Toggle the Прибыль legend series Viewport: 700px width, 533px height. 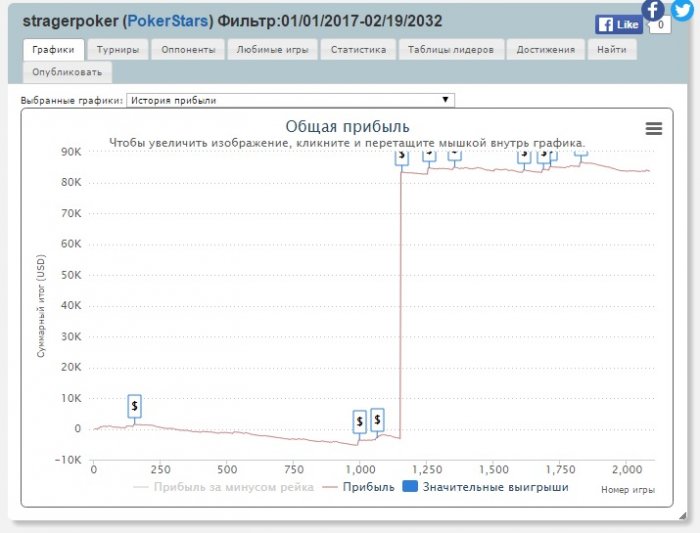(358, 487)
